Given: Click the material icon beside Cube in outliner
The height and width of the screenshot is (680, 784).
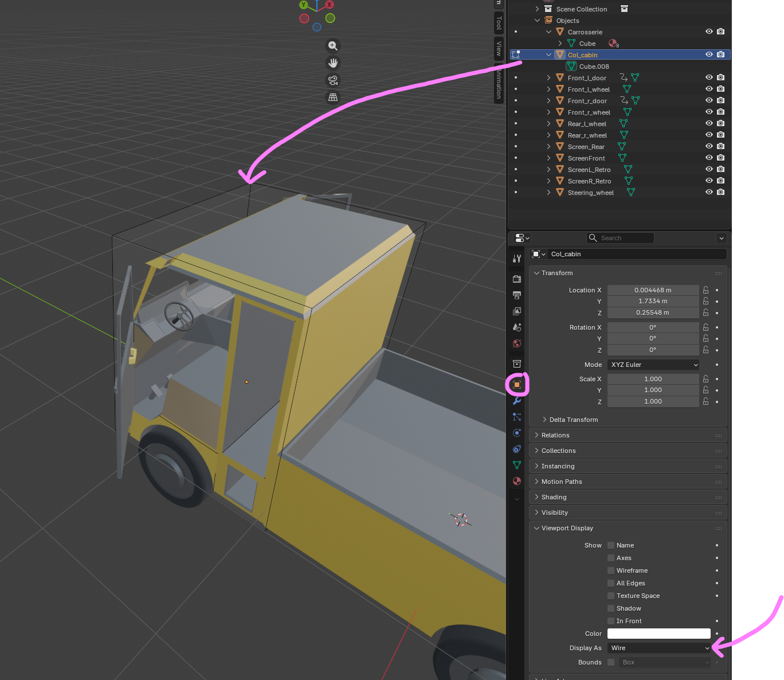Looking at the screenshot, I should click(x=613, y=44).
